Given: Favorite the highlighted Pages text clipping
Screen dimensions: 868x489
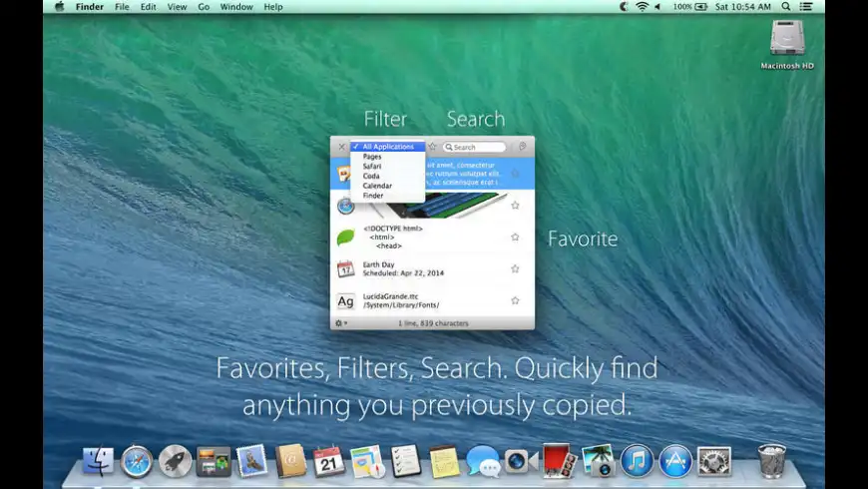Looking at the screenshot, I should 515,174.
